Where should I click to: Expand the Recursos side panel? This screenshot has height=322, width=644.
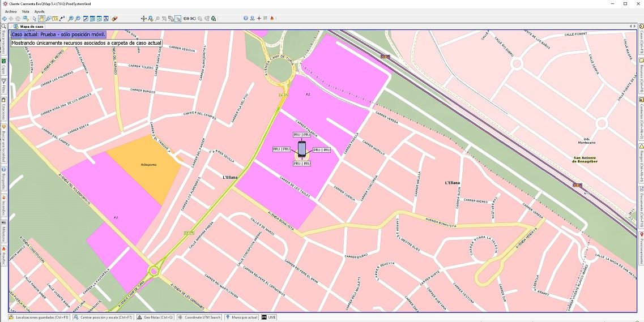tap(641, 70)
